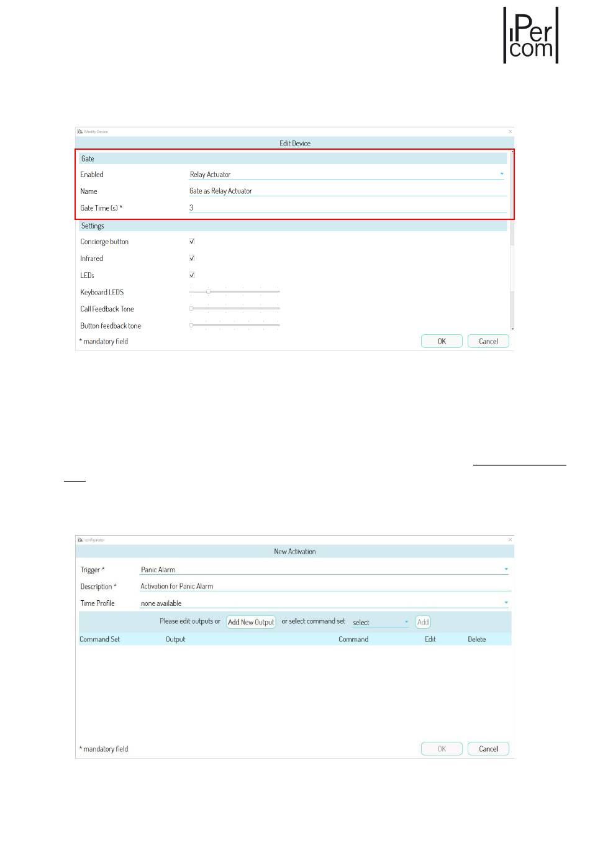Click the Command Set column header
This screenshot has width=590, height=868.
pyautogui.click(x=99, y=639)
